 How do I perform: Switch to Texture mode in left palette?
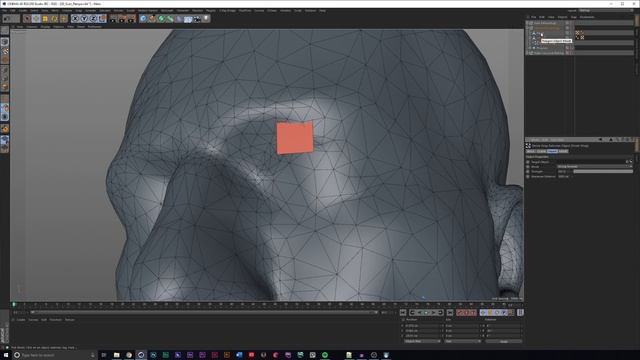5,51
